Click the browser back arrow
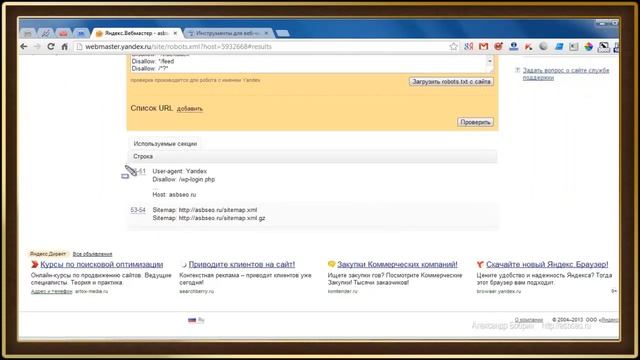The width and height of the screenshot is (640, 360). point(24,47)
